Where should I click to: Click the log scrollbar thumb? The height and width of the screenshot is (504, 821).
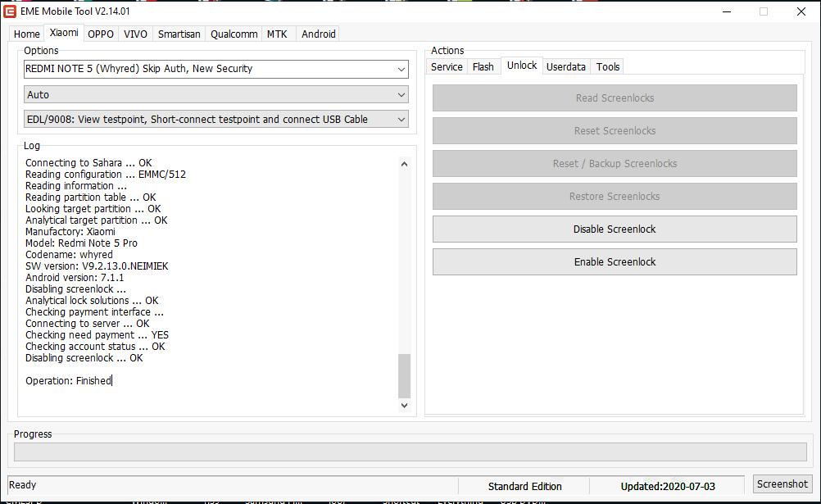[404, 376]
